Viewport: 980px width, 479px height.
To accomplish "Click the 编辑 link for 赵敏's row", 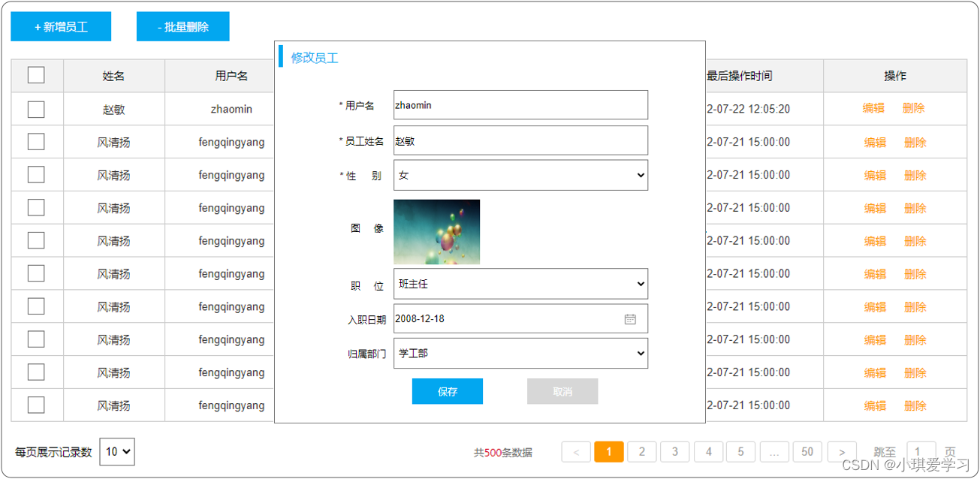I will coord(874,108).
